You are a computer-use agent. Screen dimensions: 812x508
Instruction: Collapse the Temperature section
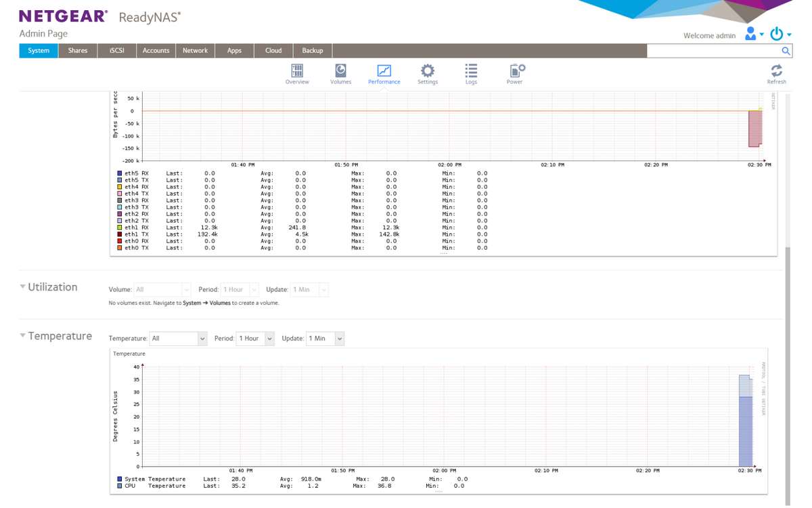click(23, 336)
